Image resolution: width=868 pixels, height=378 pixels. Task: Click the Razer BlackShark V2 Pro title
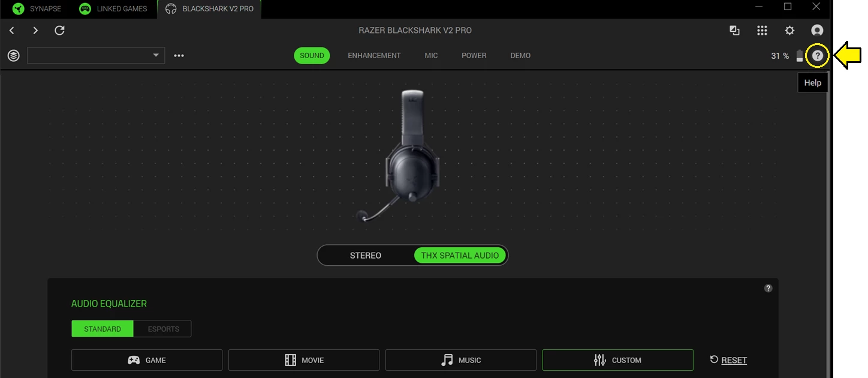[x=415, y=30]
